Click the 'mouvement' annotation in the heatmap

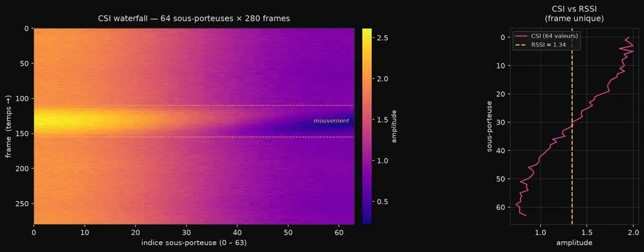[x=331, y=121]
